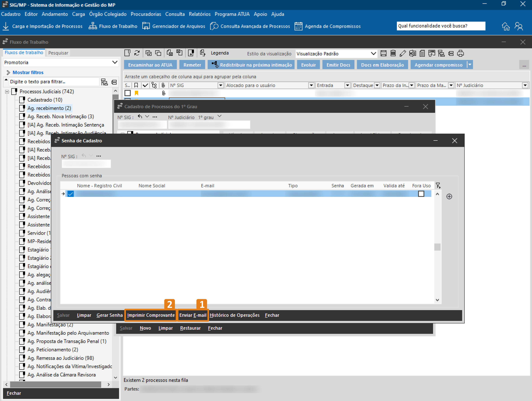Screen dimensions: 532x401
Task: Switch to the Pesquisar tab
Action: (x=58, y=53)
